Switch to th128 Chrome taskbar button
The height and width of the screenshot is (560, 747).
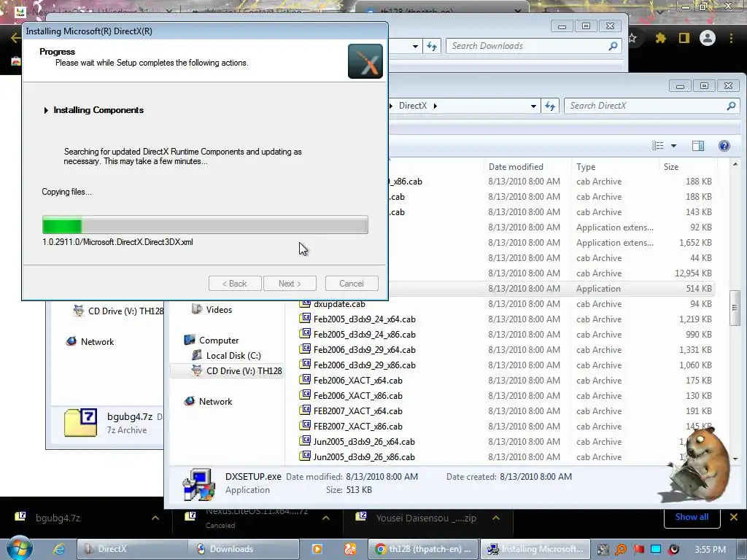[423, 549]
